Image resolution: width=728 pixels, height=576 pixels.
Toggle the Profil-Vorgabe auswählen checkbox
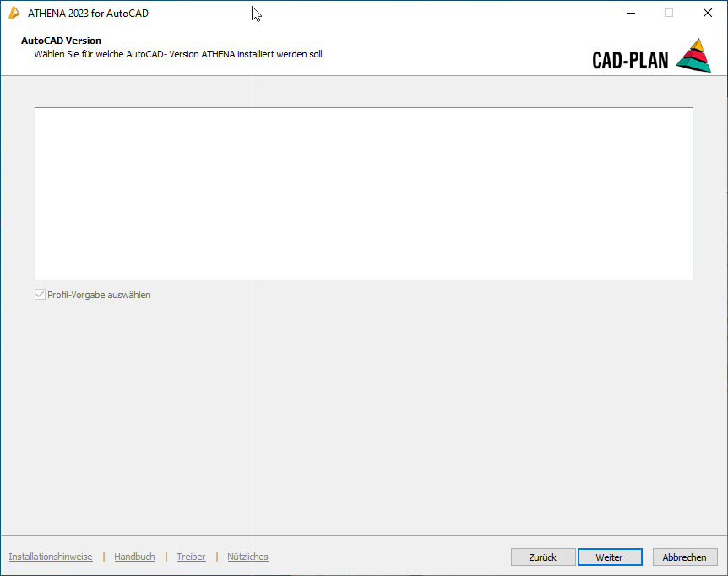(x=39, y=294)
